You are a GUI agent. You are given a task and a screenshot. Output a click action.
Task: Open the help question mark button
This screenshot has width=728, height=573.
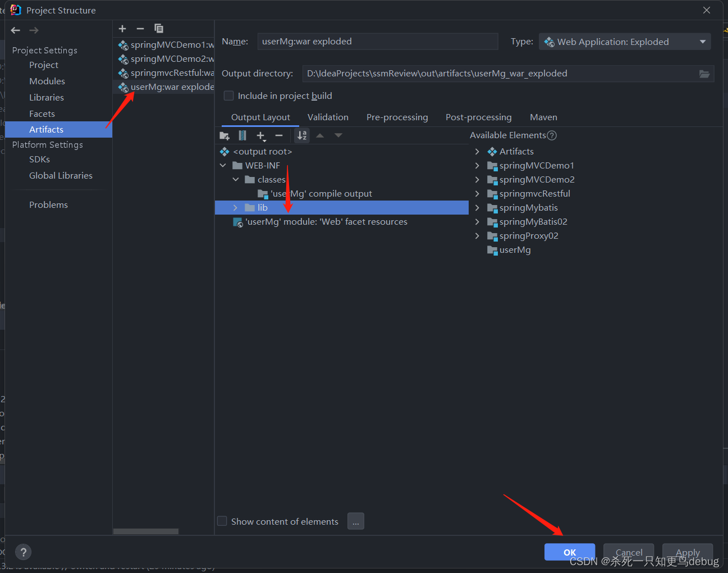[24, 552]
